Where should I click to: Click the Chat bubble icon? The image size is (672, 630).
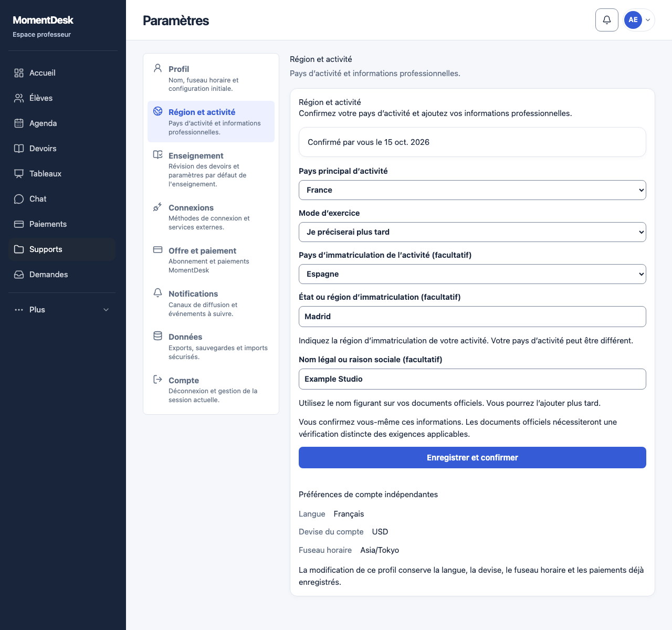[19, 199]
